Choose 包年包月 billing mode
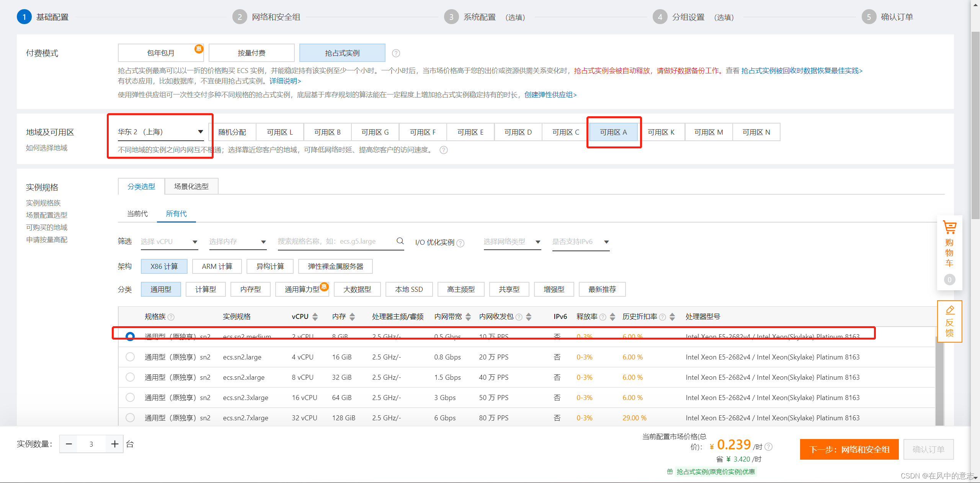This screenshot has width=980, height=483. [161, 53]
